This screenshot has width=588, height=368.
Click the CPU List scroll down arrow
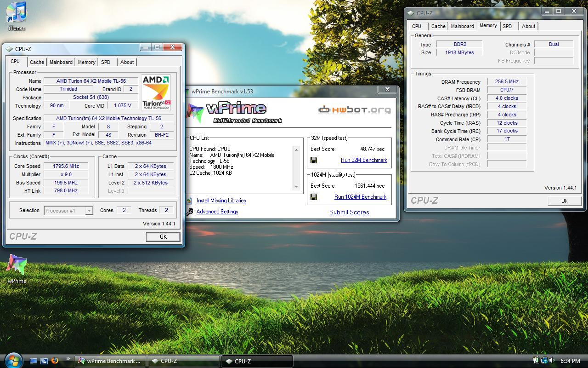coord(296,186)
